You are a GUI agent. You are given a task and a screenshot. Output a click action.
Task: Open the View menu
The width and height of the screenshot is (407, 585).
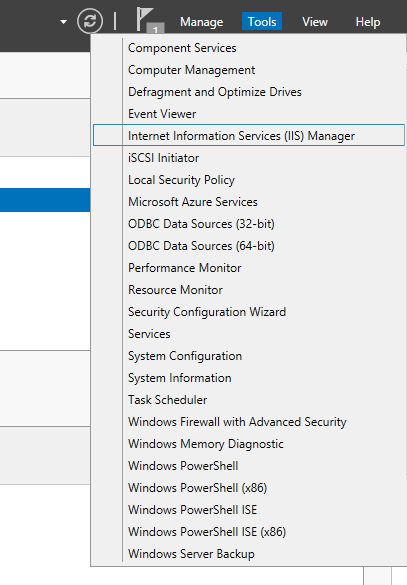click(315, 22)
